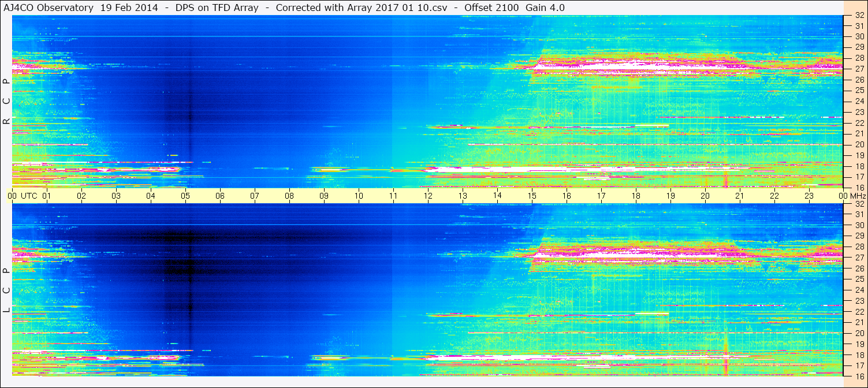Viewport: 868px width, 388px height.
Task: Select the 18 hour mark on the time axis
Action: point(636,196)
